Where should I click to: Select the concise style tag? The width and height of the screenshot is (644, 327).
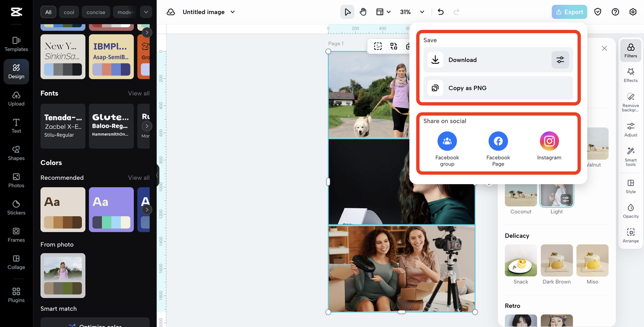(x=96, y=12)
